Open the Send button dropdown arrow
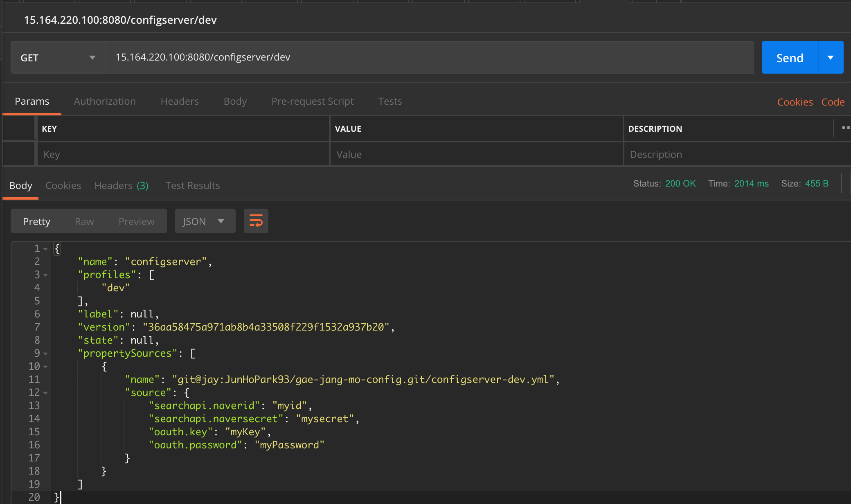Viewport: 851px width, 504px height. tap(831, 58)
